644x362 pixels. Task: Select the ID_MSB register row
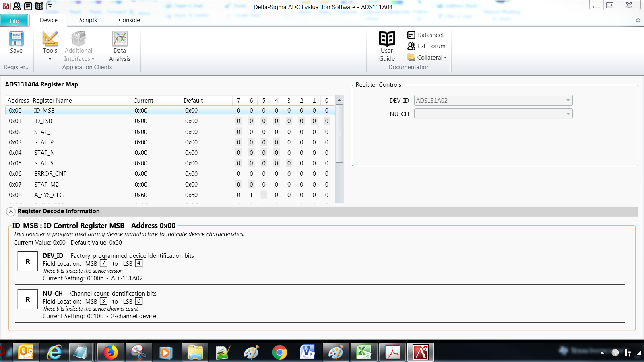coord(170,111)
